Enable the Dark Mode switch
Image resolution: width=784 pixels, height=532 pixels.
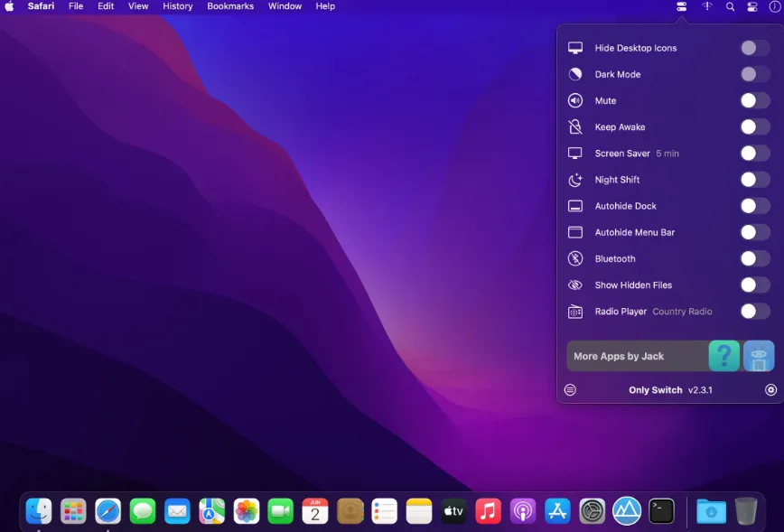point(755,74)
